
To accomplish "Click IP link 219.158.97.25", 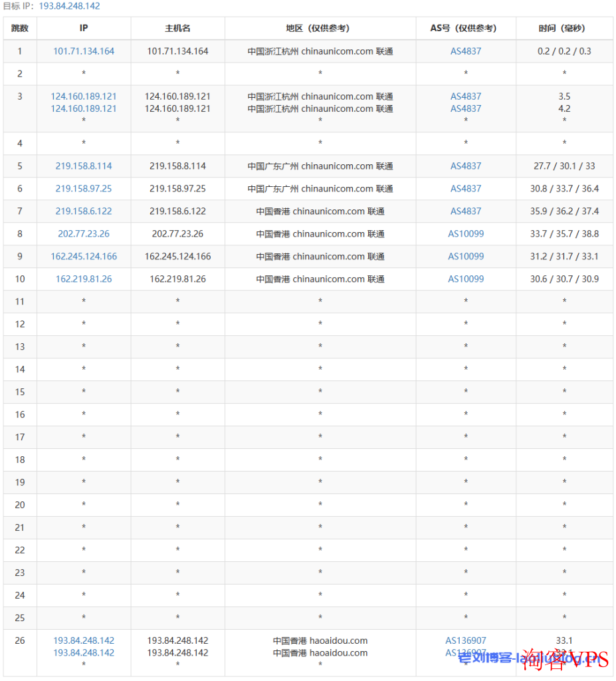I will pyautogui.click(x=84, y=188).
